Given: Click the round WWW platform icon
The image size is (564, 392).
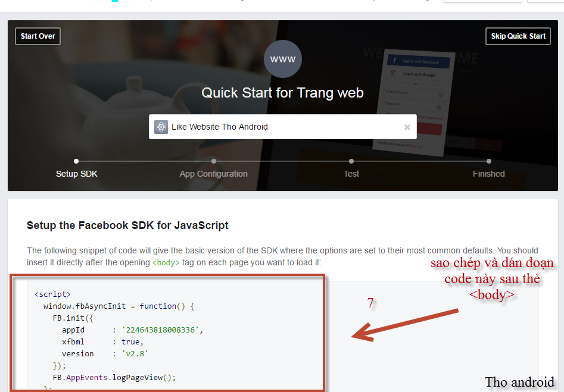Looking at the screenshot, I should [283, 59].
